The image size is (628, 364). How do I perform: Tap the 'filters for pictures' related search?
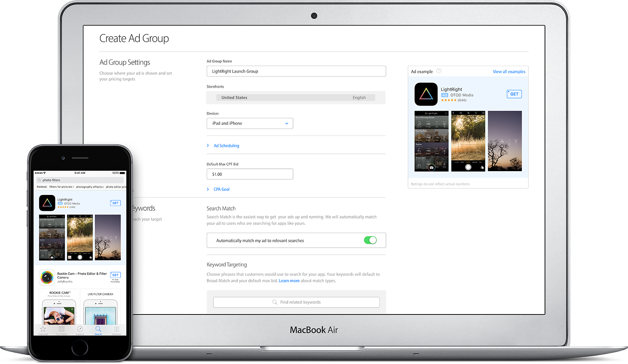click(x=61, y=187)
